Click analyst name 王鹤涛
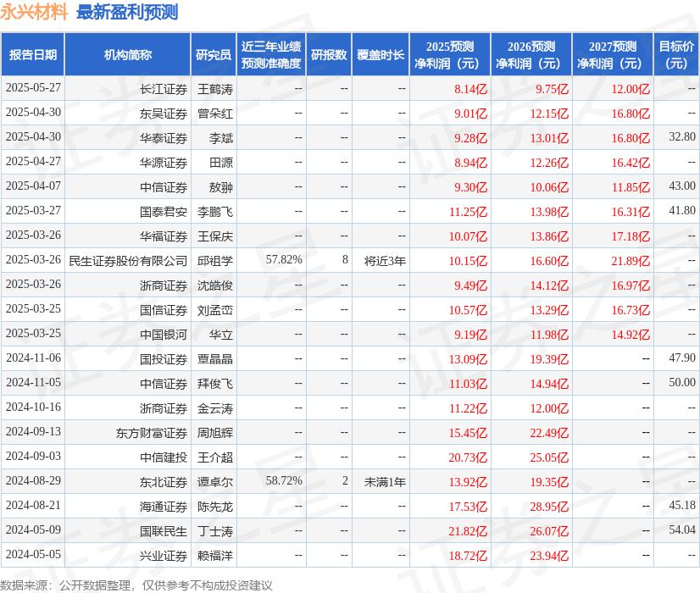The height and width of the screenshot is (593, 700). [x=215, y=89]
